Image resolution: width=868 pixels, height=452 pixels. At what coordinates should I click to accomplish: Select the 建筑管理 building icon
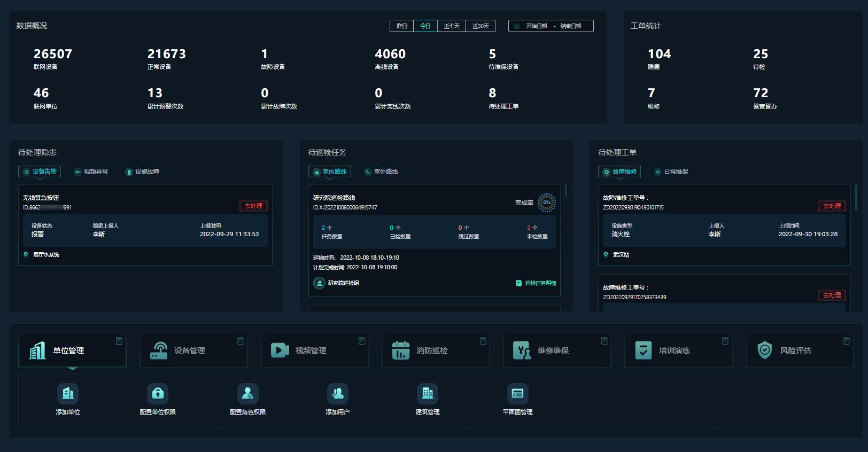(x=427, y=394)
